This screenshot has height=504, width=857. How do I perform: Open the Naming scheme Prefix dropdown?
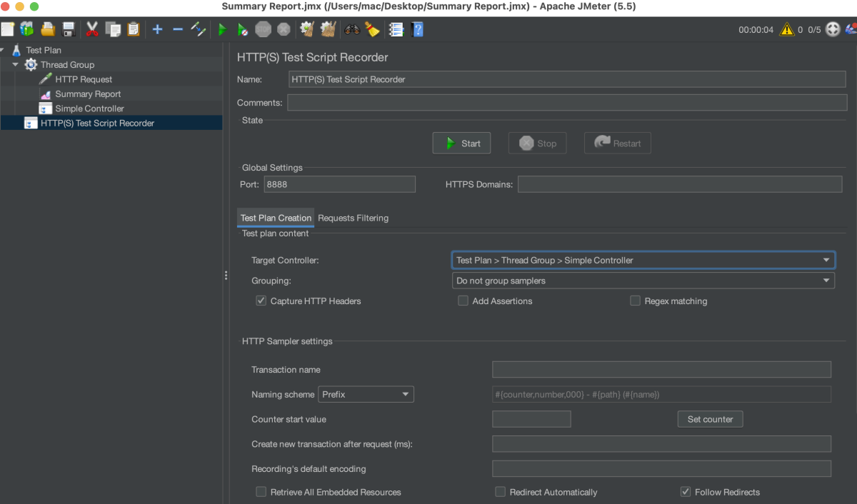point(405,393)
